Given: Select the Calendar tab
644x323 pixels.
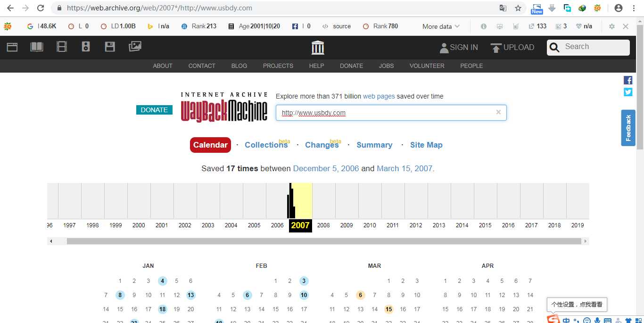Looking at the screenshot, I should [210, 145].
